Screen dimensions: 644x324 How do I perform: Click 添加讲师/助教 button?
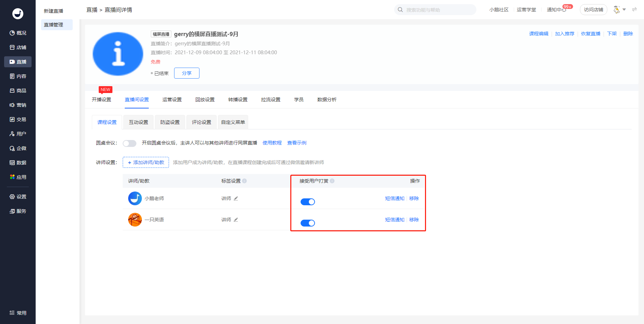point(146,162)
